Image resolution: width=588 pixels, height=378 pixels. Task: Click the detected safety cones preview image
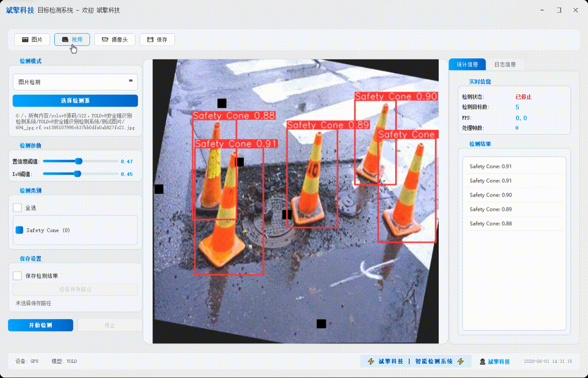[295, 201]
